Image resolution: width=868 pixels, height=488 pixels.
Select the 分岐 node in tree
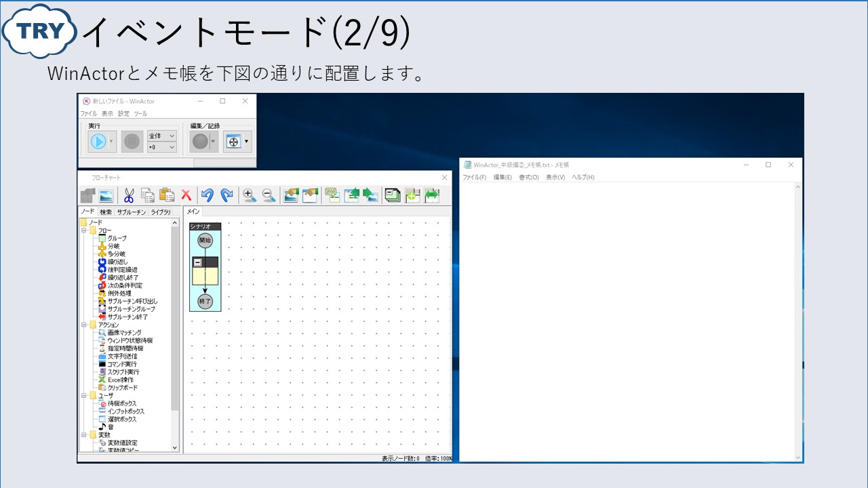113,246
